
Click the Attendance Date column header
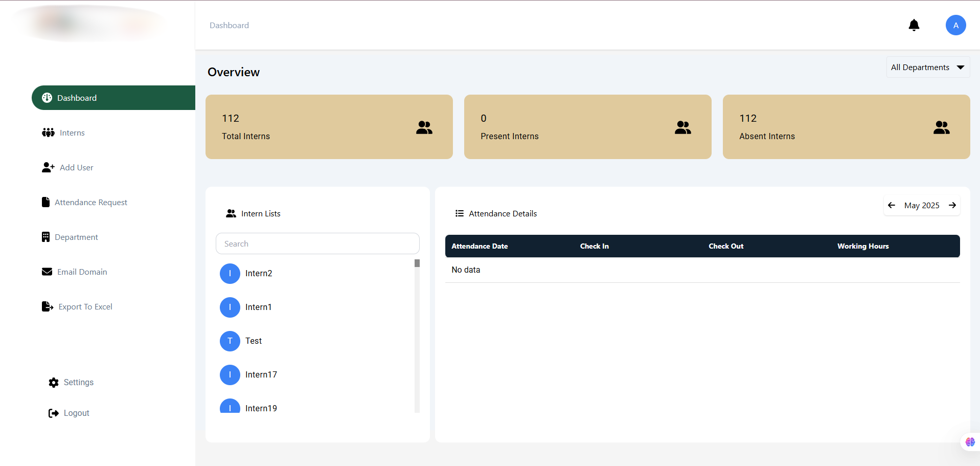click(x=480, y=246)
